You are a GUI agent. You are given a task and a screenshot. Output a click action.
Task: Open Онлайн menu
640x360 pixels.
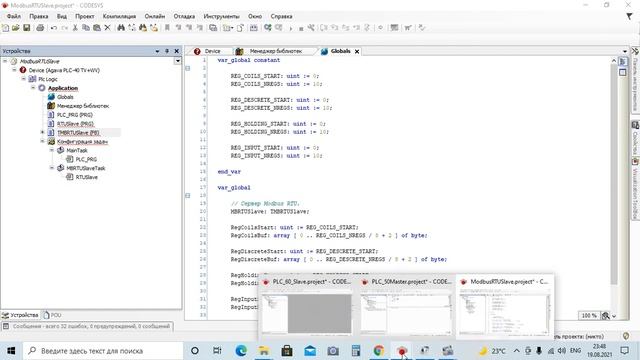point(155,16)
